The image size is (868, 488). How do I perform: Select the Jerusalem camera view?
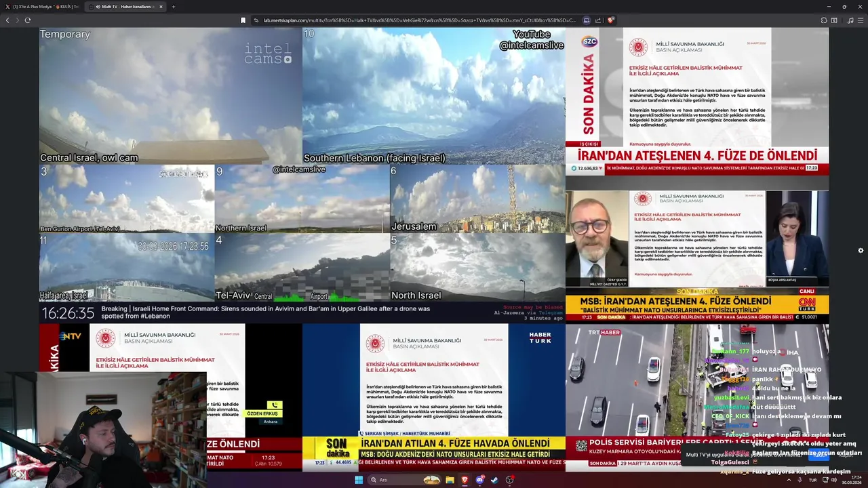(x=477, y=199)
